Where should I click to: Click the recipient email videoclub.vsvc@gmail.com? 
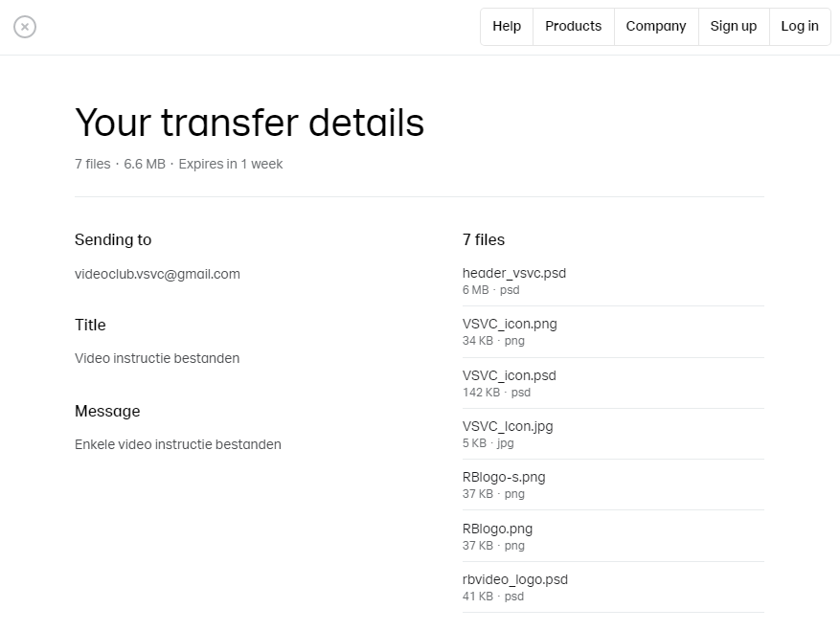(x=157, y=274)
